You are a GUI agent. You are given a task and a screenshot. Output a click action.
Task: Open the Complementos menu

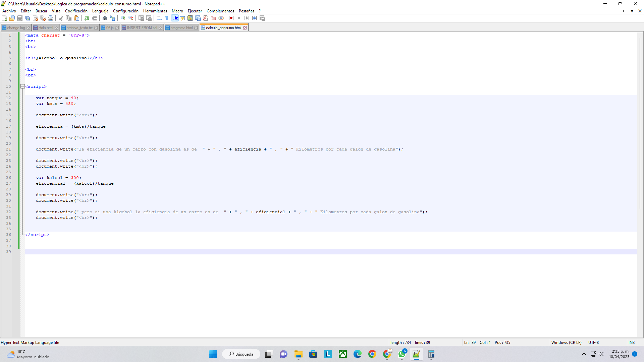pyautogui.click(x=220, y=11)
